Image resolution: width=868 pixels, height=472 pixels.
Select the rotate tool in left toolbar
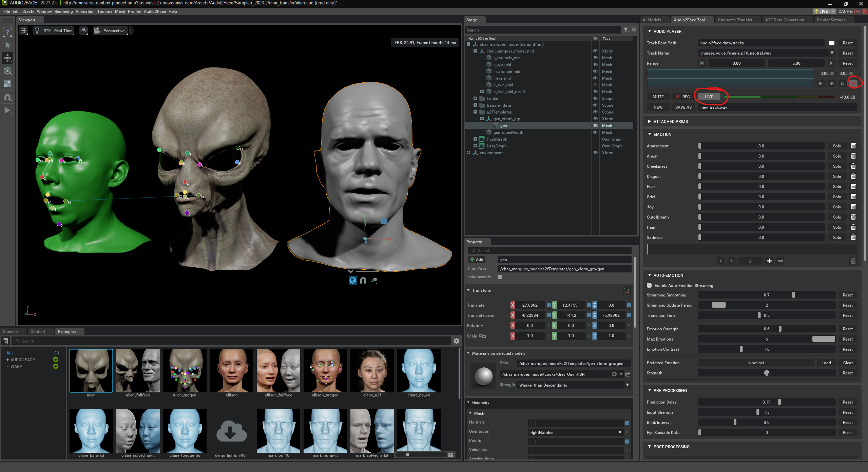tap(7, 71)
